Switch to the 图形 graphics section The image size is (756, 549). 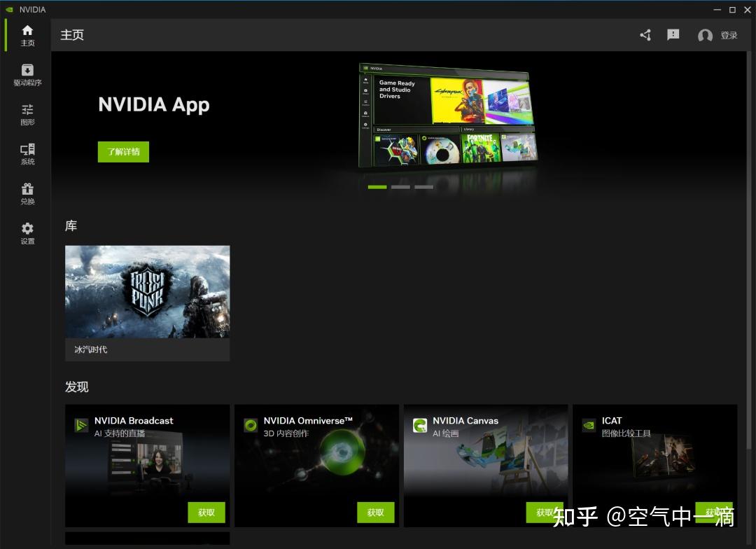(27, 113)
